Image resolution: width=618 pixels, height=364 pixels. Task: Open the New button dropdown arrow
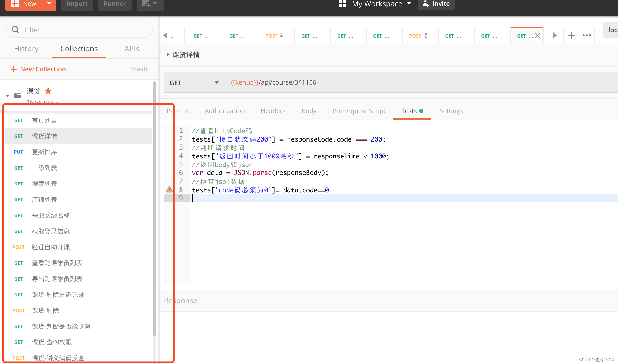coord(49,4)
